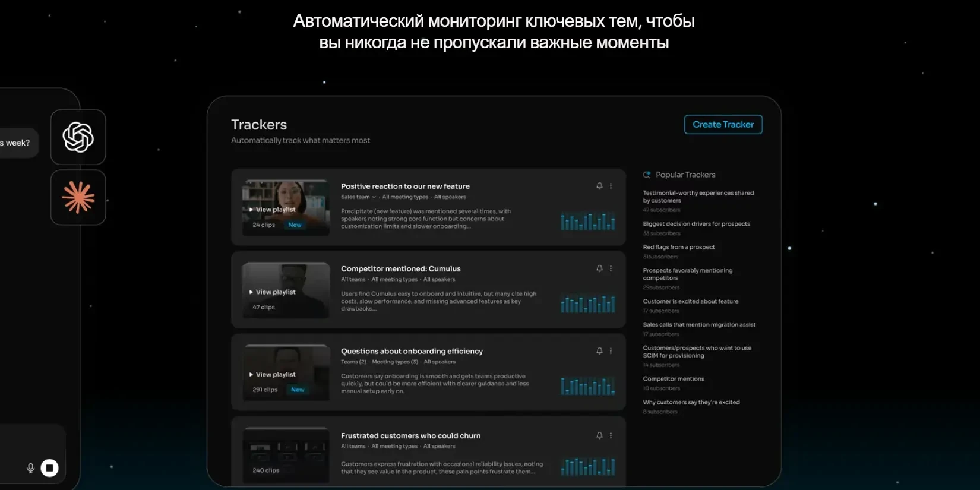This screenshot has width=980, height=490.
Task: Open more options for Positive reaction tracker
Action: coord(611,186)
